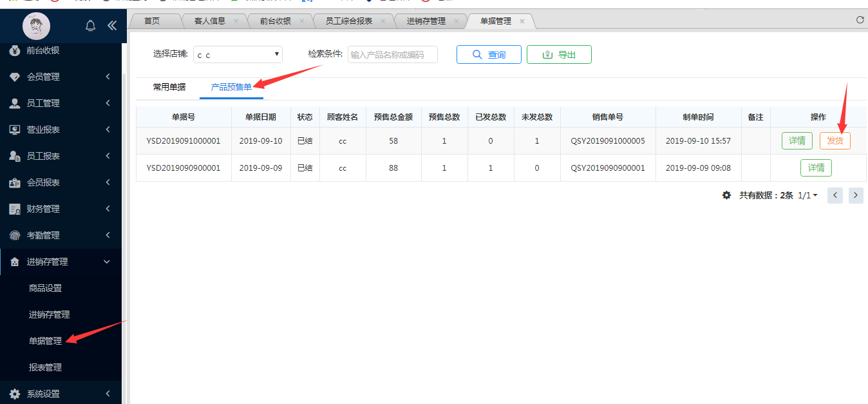Click the 员工报表 icon
The height and width of the screenshot is (404, 868).
[x=15, y=156]
